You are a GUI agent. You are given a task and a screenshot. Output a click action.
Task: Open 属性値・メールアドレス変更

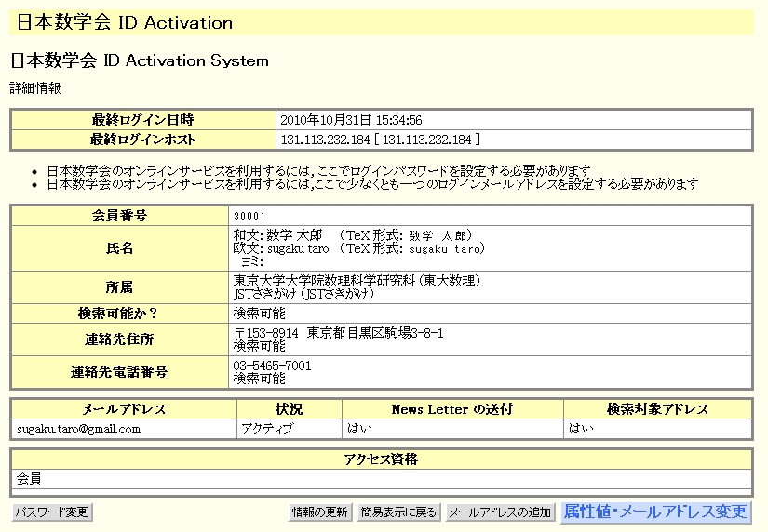(655, 512)
